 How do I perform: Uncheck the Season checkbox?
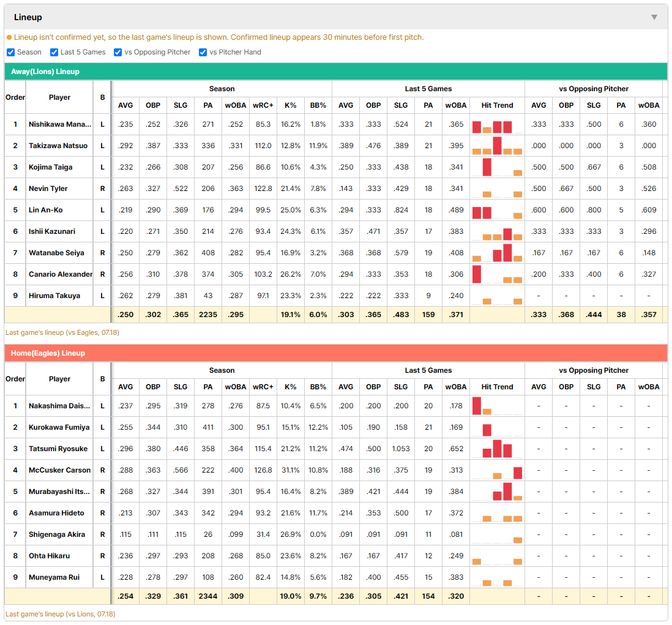click(11, 52)
